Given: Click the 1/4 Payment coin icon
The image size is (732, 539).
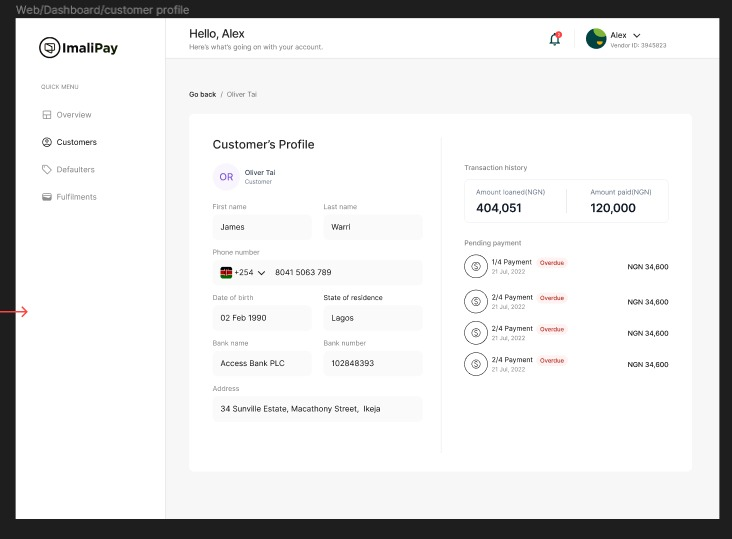Looking at the screenshot, I should [476, 266].
